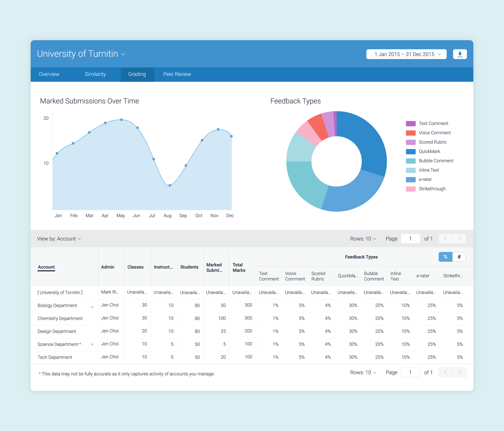Click the Mark Ri... admin cell

(x=110, y=292)
